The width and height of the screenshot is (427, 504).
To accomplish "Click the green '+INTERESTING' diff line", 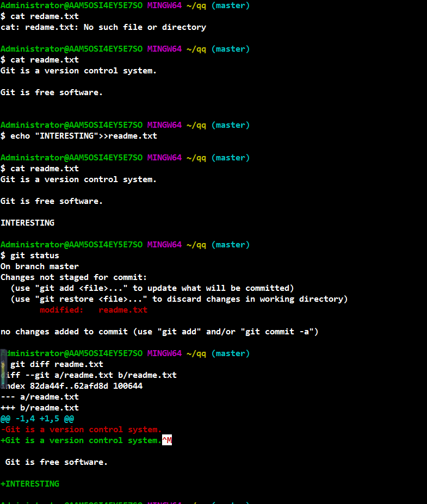I will 30,484.
